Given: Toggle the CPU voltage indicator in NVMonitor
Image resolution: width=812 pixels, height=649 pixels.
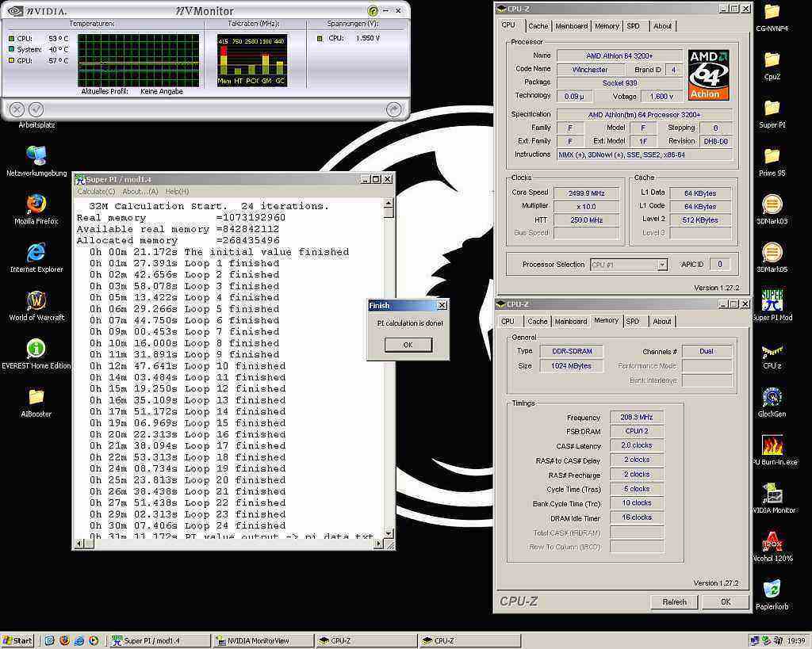Looking at the screenshot, I should tap(320, 38).
